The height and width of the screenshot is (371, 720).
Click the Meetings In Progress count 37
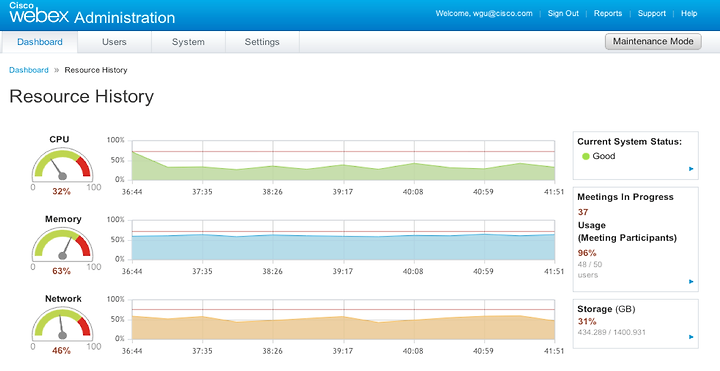(x=583, y=212)
